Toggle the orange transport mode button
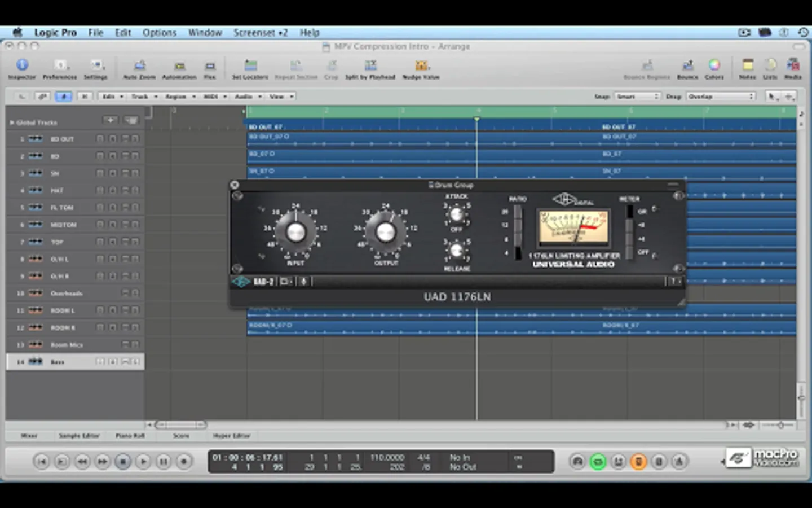This screenshot has width=812, height=508. (638, 462)
